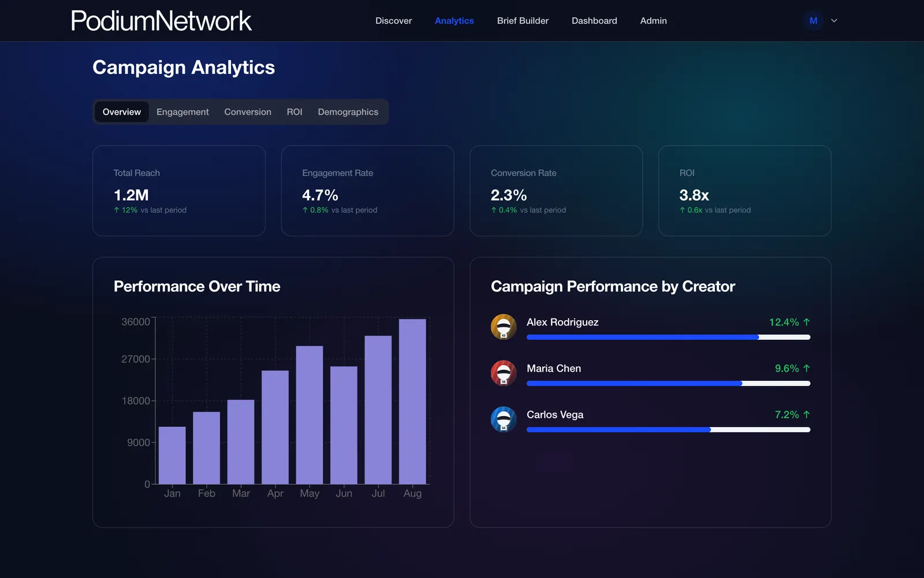Click the Campaign Performance by Creator heading
Image resolution: width=924 pixels, height=578 pixels.
point(613,286)
